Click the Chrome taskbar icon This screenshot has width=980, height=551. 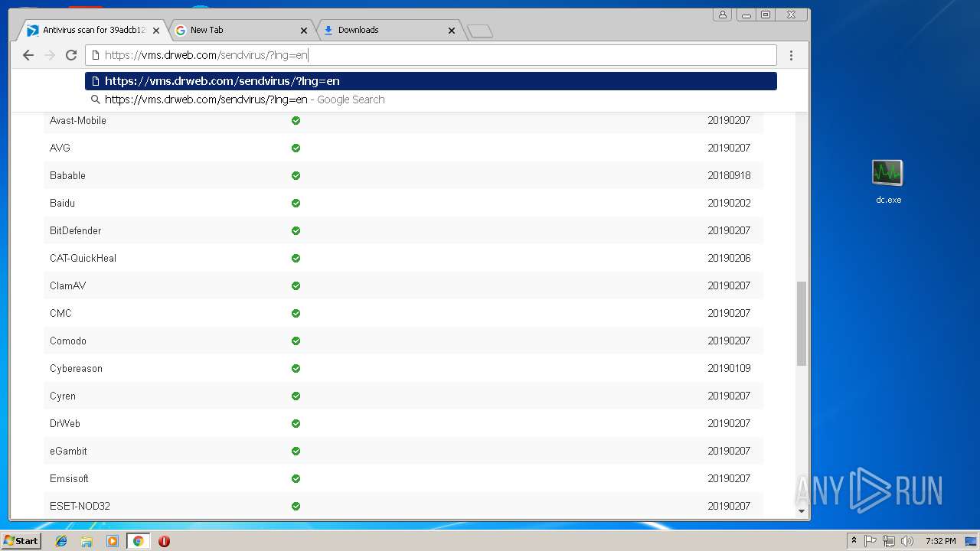click(139, 541)
